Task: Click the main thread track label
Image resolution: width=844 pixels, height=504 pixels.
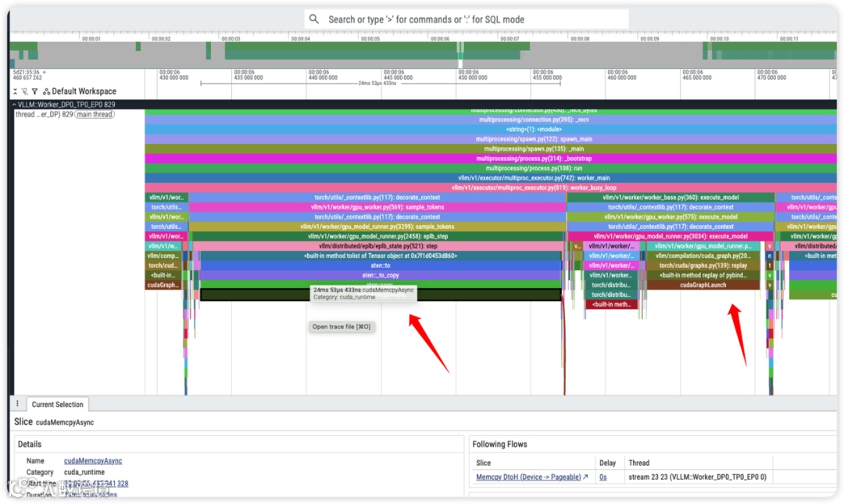Action: pos(95,114)
